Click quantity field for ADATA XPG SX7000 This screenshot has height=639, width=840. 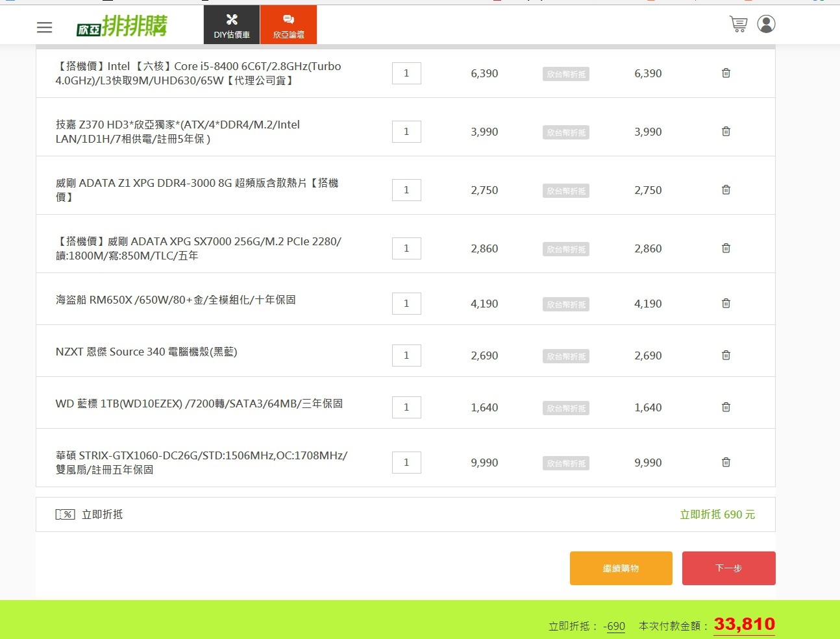(406, 248)
